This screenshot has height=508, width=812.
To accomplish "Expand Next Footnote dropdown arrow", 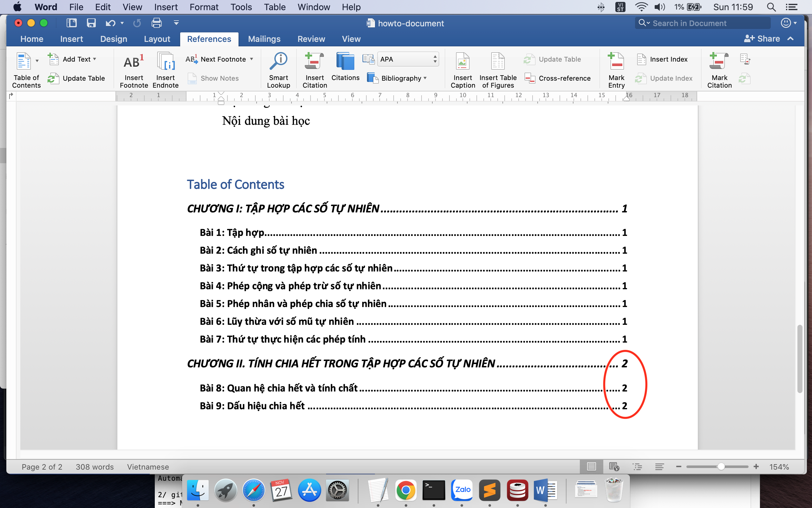I will (x=251, y=59).
